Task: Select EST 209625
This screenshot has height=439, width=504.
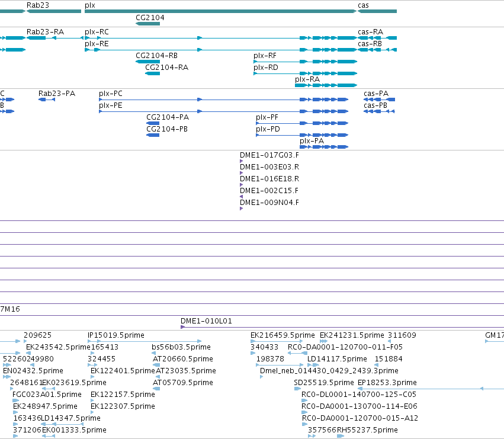Action: pyautogui.click(x=25, y=341)
